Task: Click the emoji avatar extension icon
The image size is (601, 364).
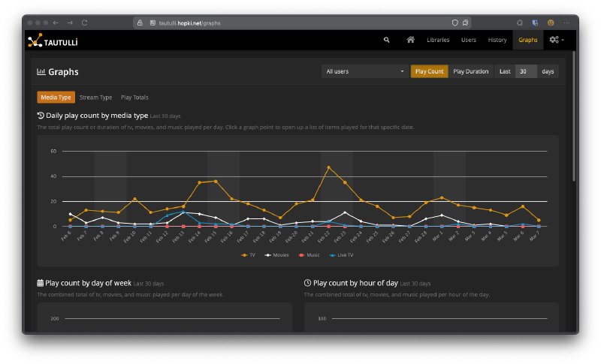Action: [551, 23]
